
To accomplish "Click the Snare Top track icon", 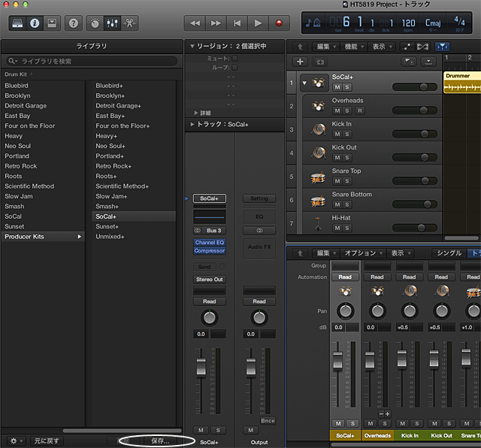I will [318, 177].
